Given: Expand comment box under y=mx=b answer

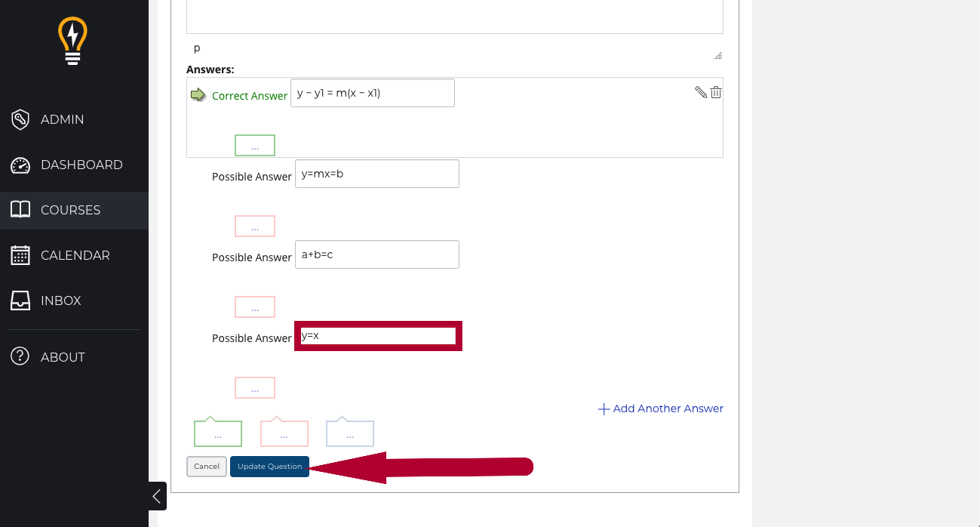Looking at the screenshot, I should [x=255, y=227].
